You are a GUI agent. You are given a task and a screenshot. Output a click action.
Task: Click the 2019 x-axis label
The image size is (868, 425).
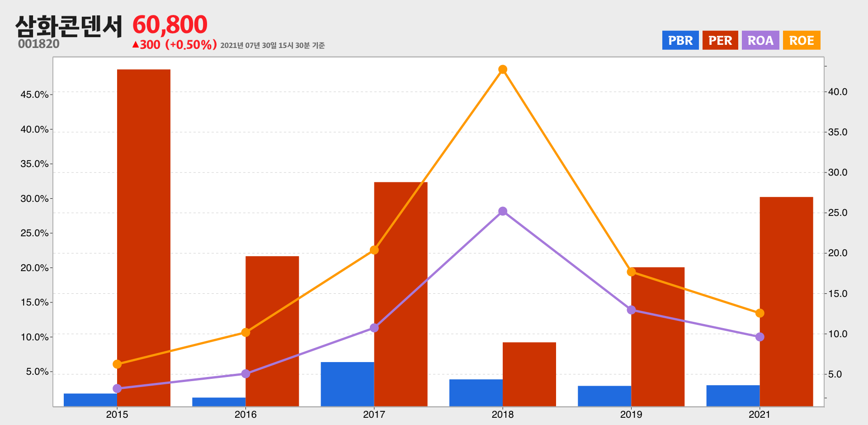pyautogui.click(x=631, y=415)
